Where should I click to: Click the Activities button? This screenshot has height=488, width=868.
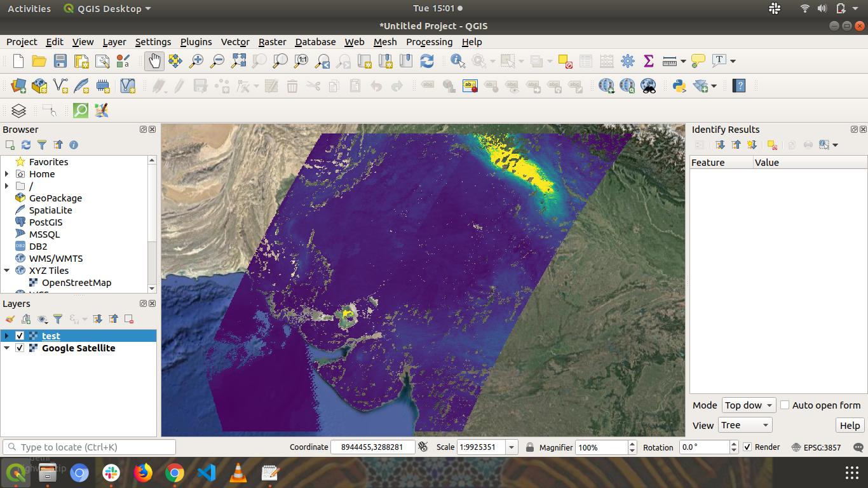coord(29,8)
